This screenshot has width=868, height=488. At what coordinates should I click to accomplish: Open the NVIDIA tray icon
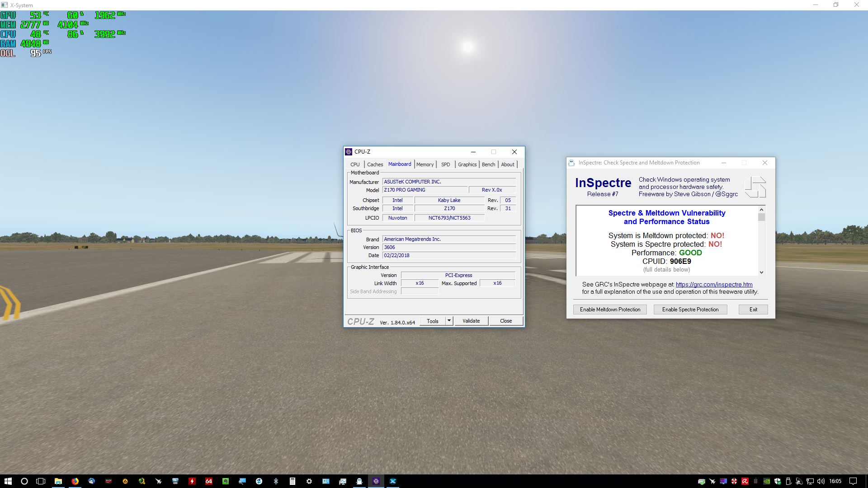(x=767, y=481)
